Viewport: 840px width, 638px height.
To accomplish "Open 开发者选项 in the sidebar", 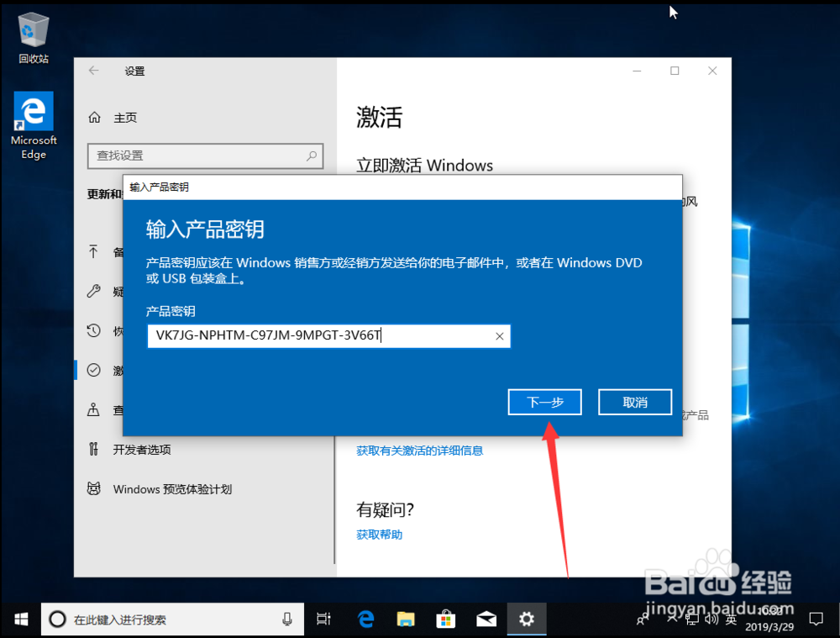I will point(142,450).
